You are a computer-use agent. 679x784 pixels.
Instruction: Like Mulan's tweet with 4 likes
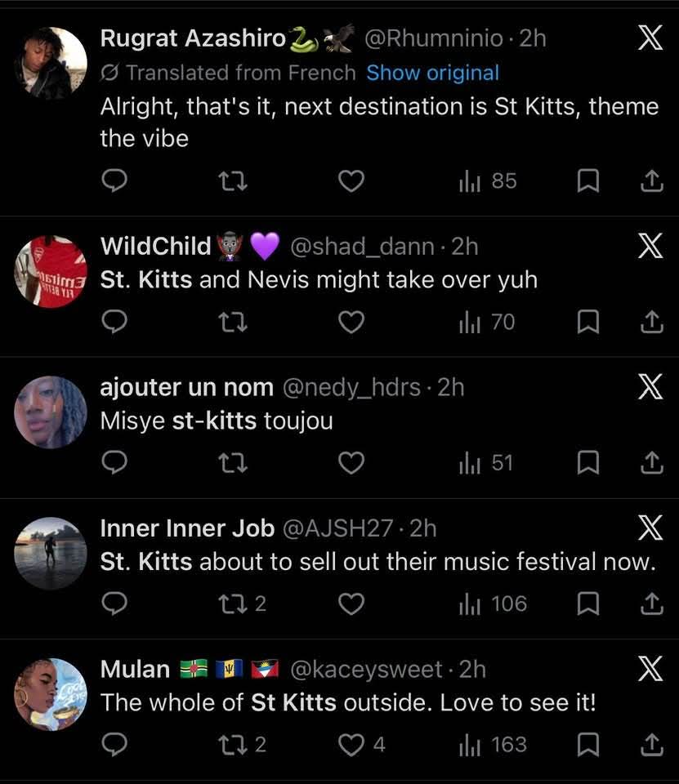coord(351,745)
